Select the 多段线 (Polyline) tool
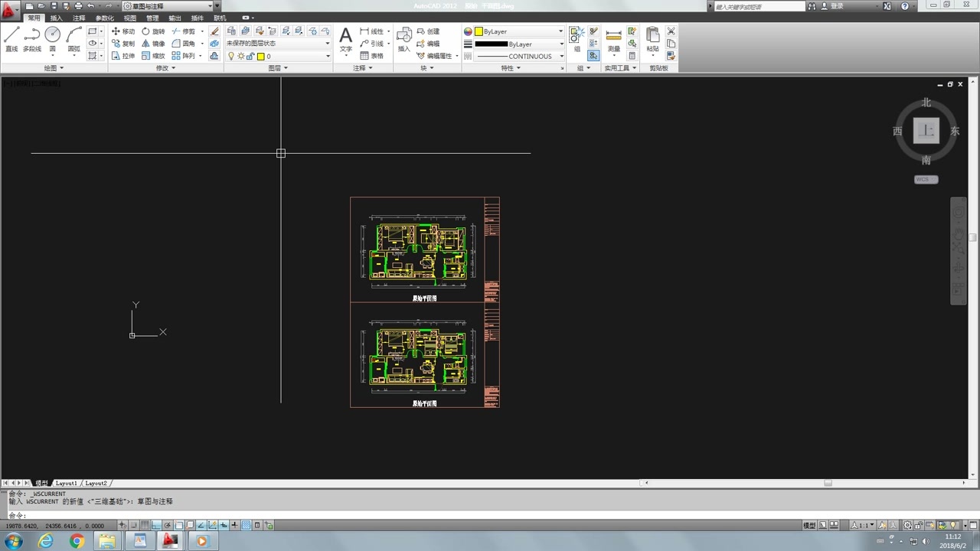This screenshot has height=551, width=980. coord(31,39)
